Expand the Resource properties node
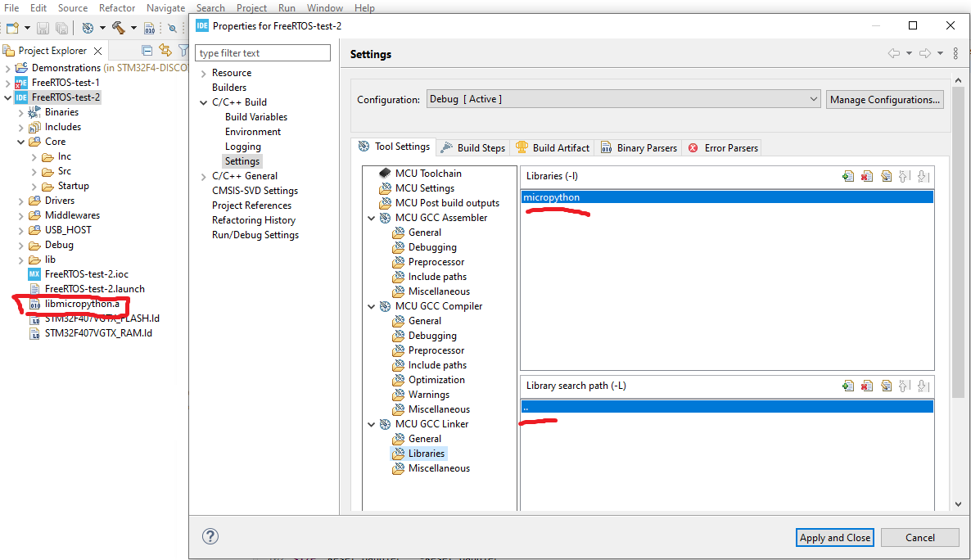 [x=203, y=73]
